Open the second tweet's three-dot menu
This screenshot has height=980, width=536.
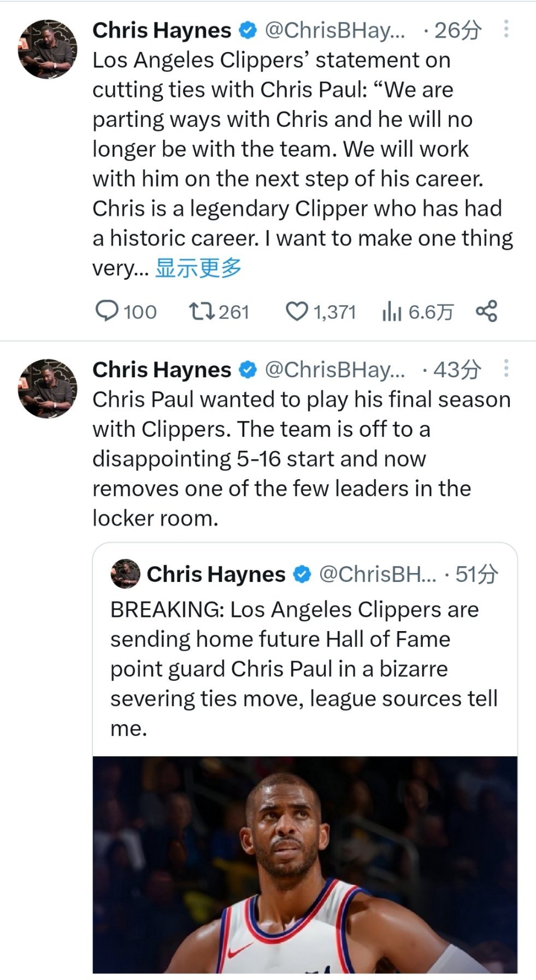click(x=506, y=369)
